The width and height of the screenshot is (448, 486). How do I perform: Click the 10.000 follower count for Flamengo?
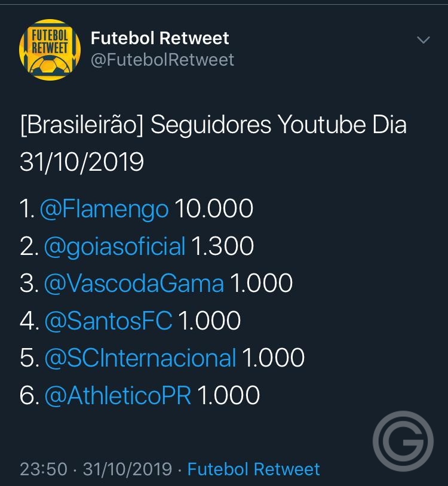tap(214, 208)
